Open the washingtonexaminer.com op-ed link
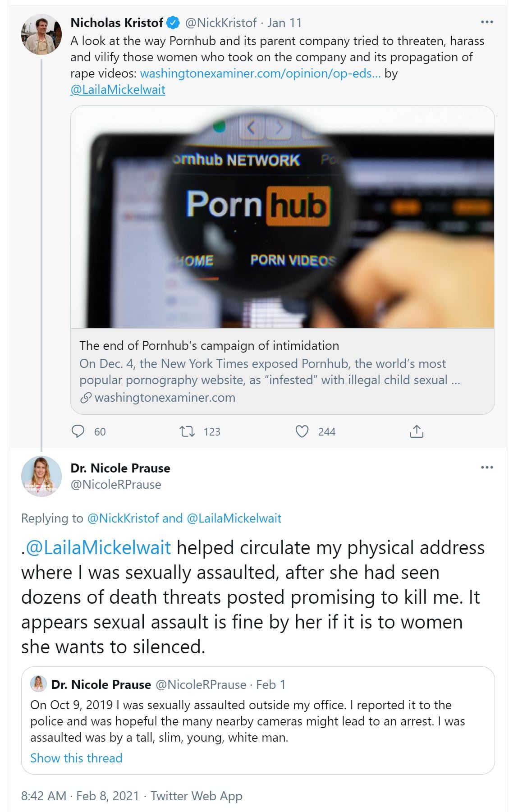 pyautogui.click(x=260, y=73)
